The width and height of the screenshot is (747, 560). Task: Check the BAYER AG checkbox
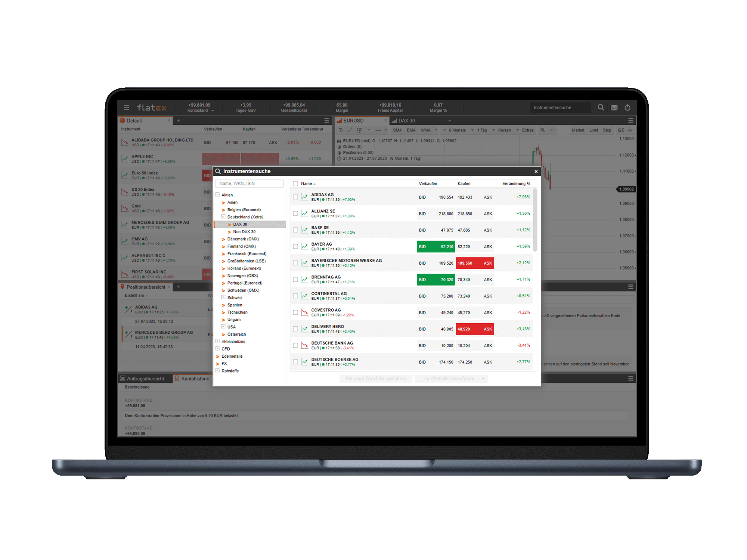[295, 246]
